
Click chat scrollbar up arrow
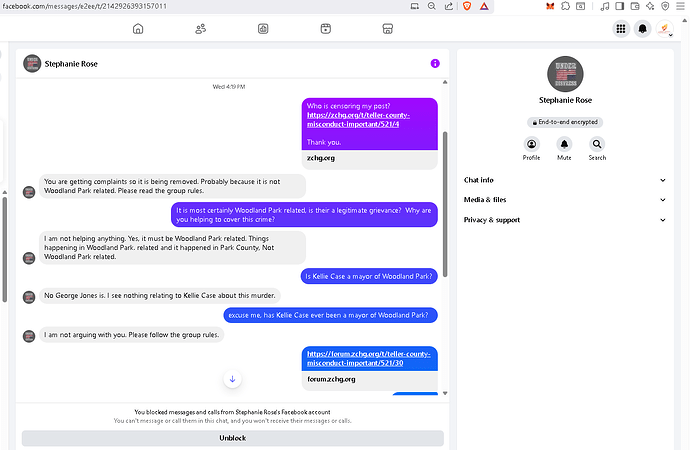[445, 82]
